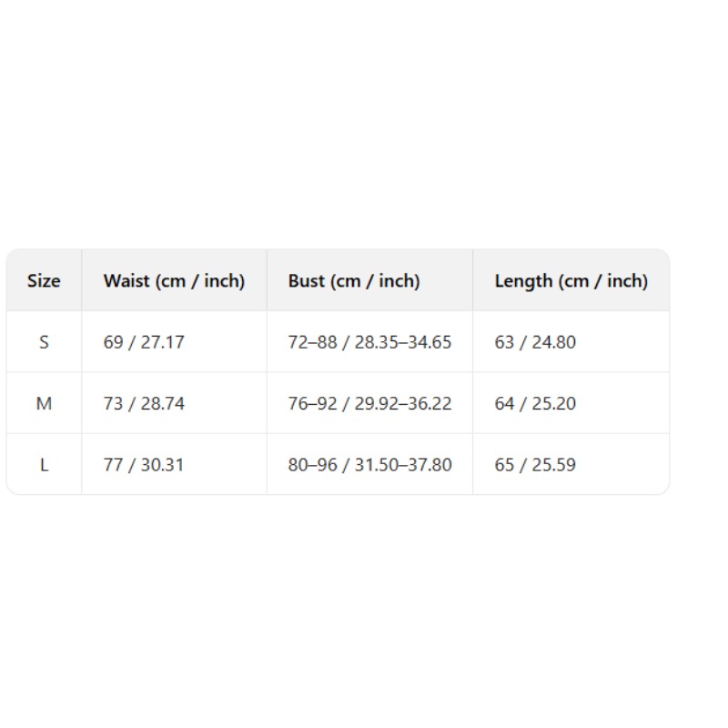The image size is (728, 728).
Task: Click the Bust (cm / inch) header
Action: point(354,281)
